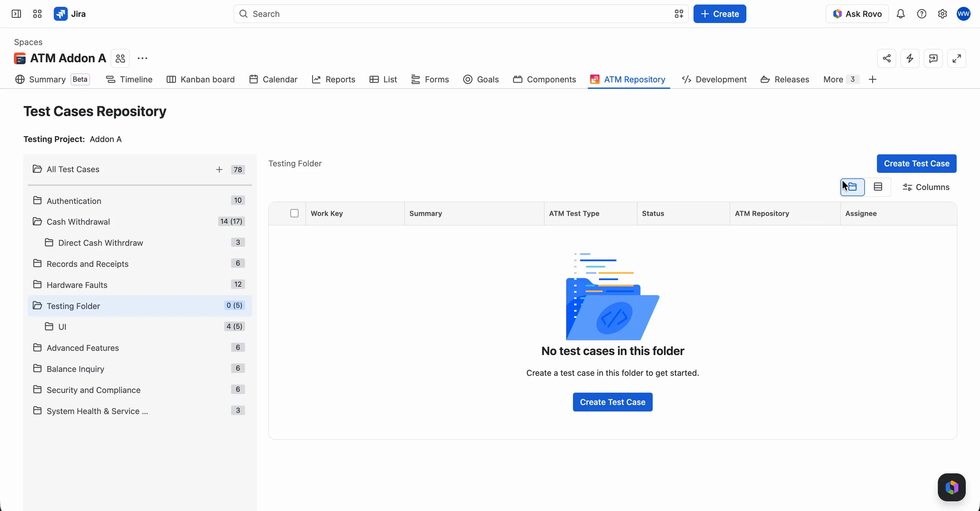Click the search bar filter grid icon
This screenshot has width=980, height=511.
coord(679,14)
